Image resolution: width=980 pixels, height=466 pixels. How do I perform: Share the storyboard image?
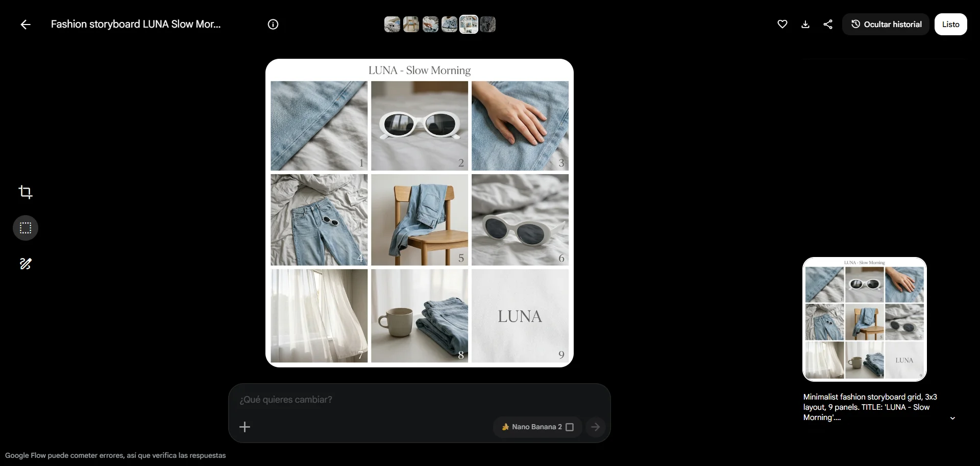pyautogui.click(x=828, y=25)
